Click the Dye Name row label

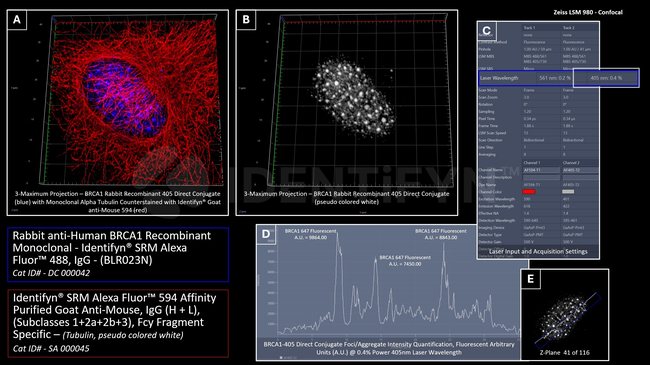488,185
